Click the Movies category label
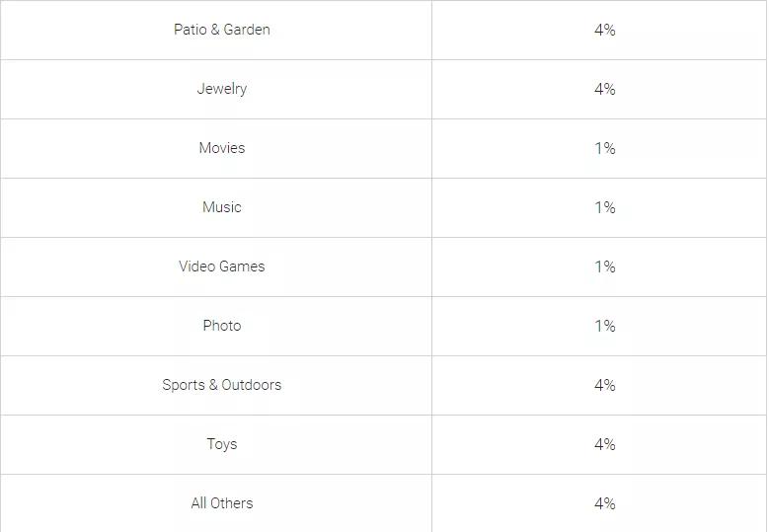This screenshot has width=769, height=532. click(x=221, y=148)
